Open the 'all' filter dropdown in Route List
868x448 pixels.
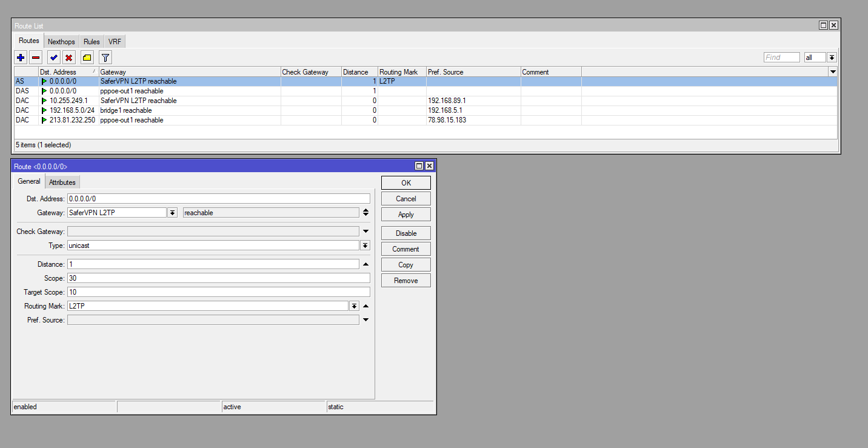point(832,58)
